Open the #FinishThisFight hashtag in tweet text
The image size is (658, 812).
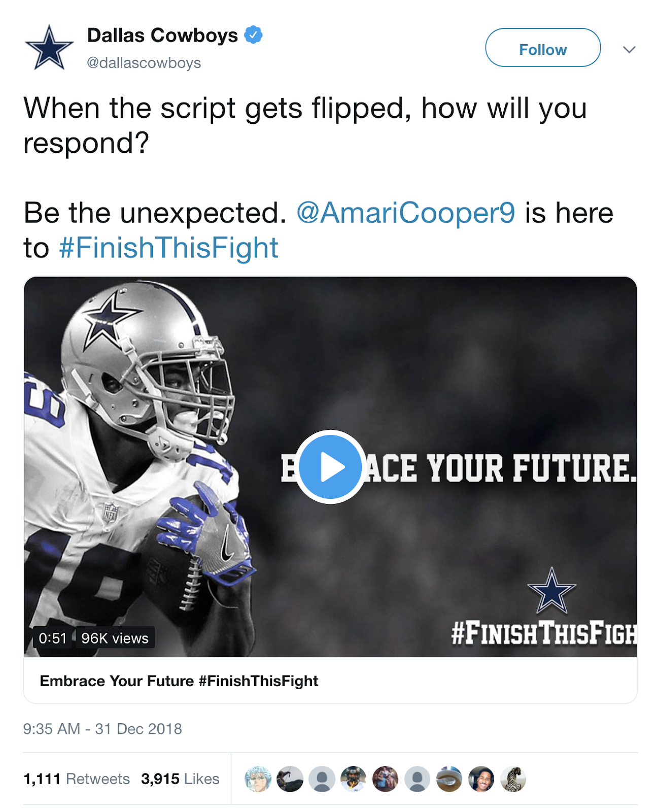(168, 248)
